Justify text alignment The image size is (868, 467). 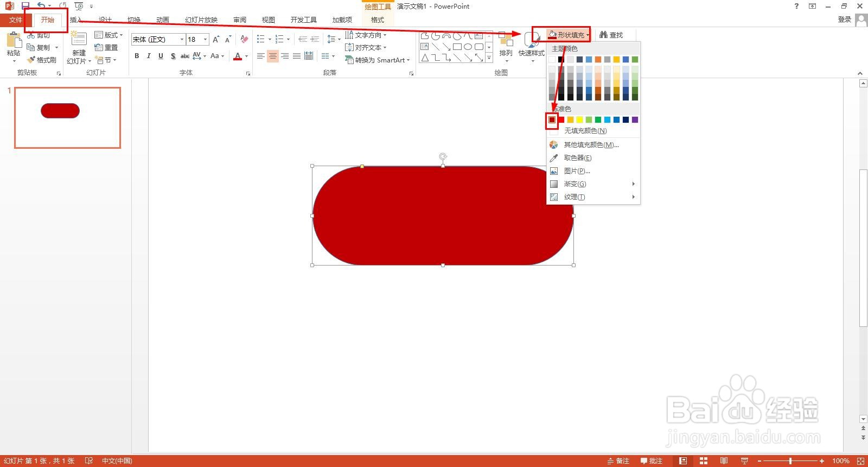click(297, 55)
